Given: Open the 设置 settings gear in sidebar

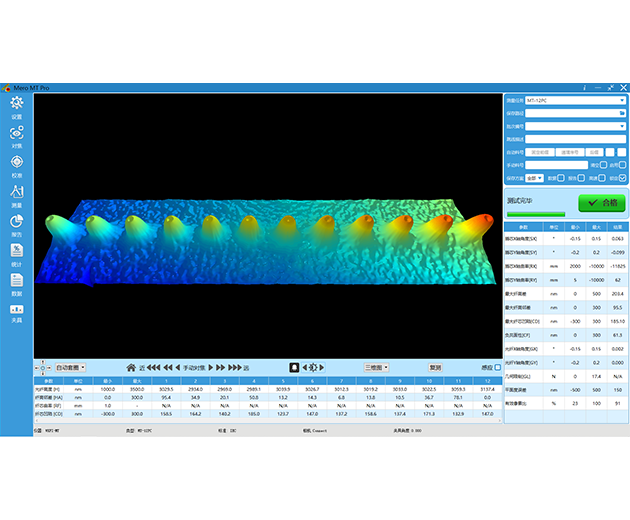Looking at the screenshot, I should [16, 103].
